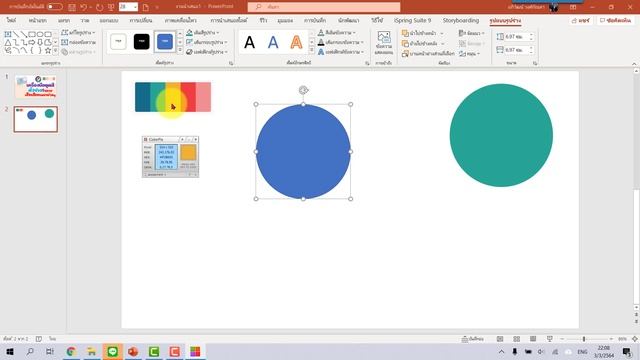The height and width of the screenshot is (360, 640).
Task: Open the LINE app in taskbar
Action: 113,351
